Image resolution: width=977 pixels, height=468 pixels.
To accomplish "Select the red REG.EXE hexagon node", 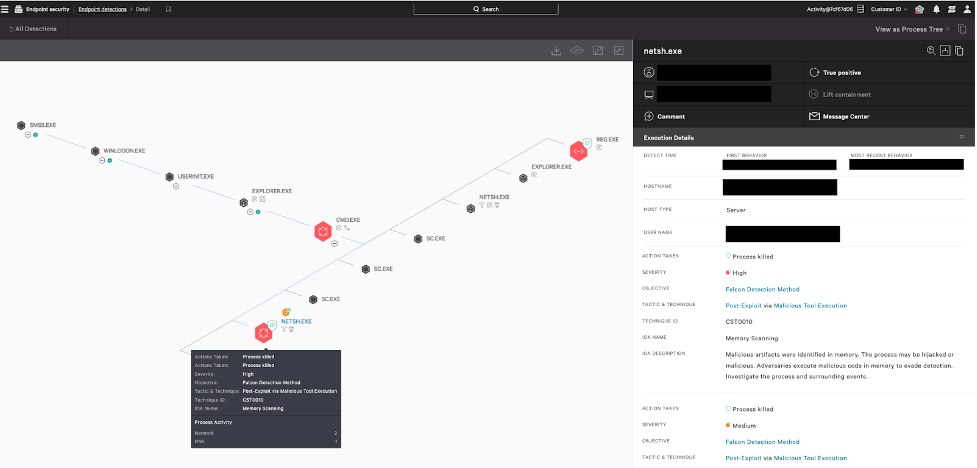I will point(579,151).
